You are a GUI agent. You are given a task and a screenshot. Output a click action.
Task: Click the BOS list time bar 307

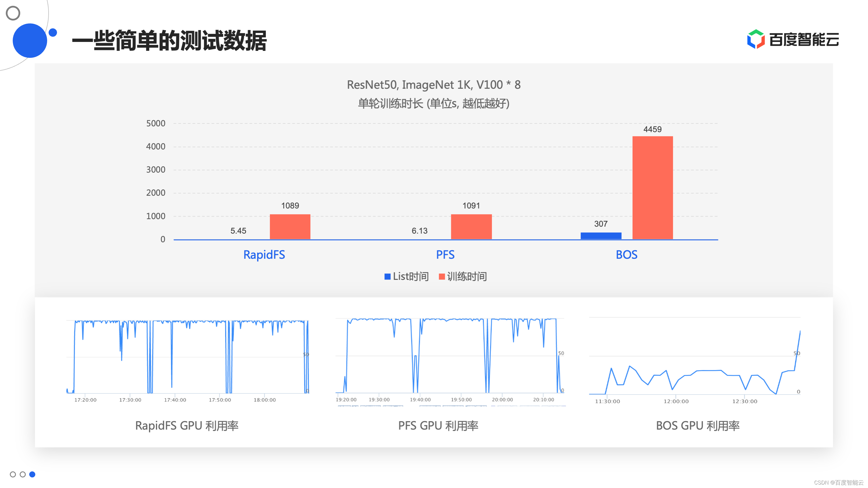[x=601, y=236]
